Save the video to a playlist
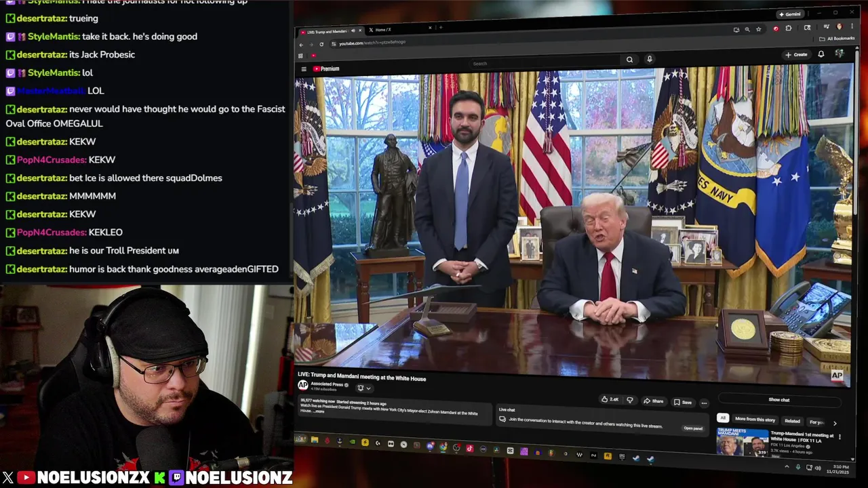The width and height of the screenshot is (868, 488). (x=683, y=402)
